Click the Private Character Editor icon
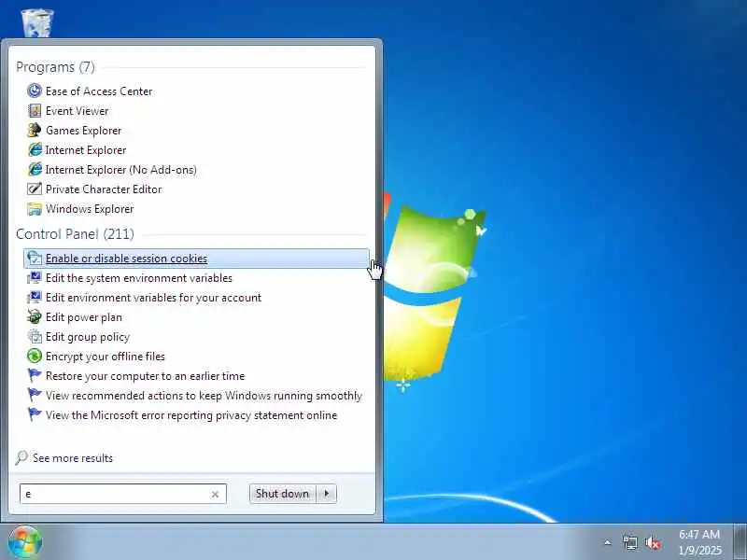The height and width of the screenshot is (560, 747). 35,189
